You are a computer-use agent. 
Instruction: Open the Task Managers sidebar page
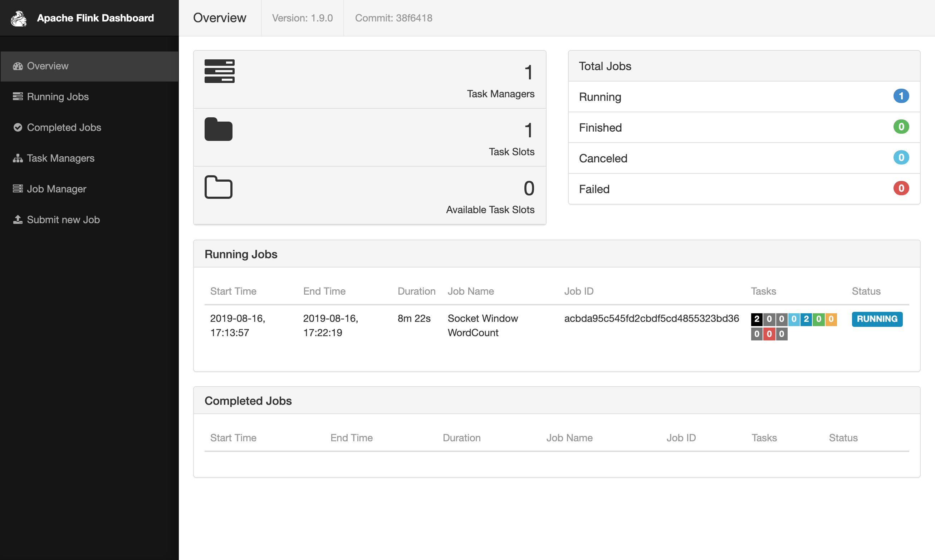(89, 158)
